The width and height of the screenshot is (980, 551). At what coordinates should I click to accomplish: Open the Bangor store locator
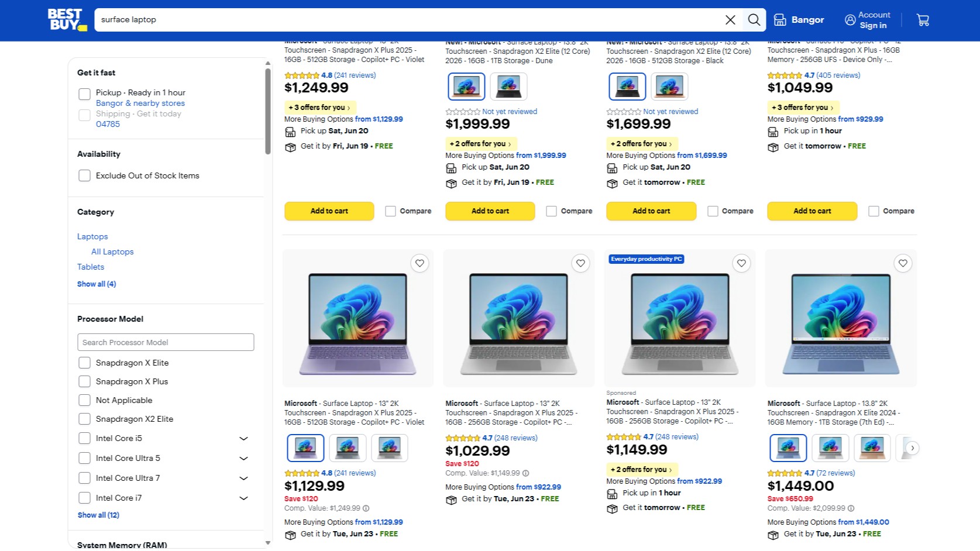pyautogui.click(x=799, y=20)
